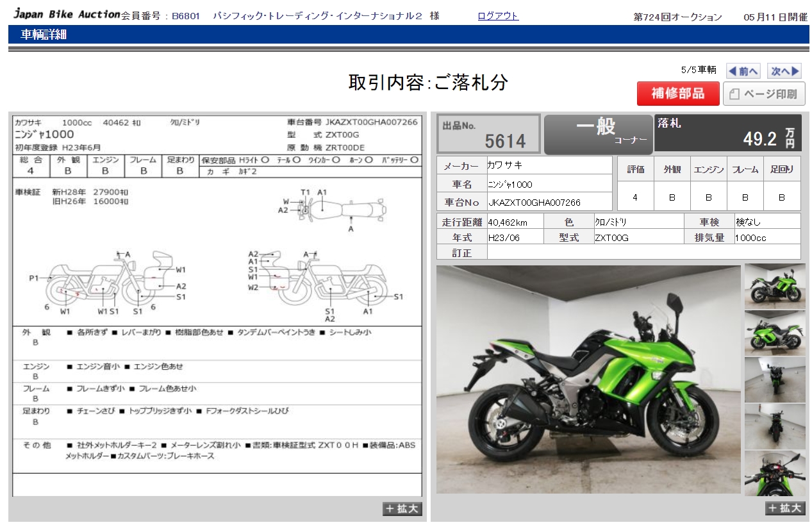Click the 足回り column header in rating table
The width and height of the screenshot is (812, 525).
click(x=782, y=170)
